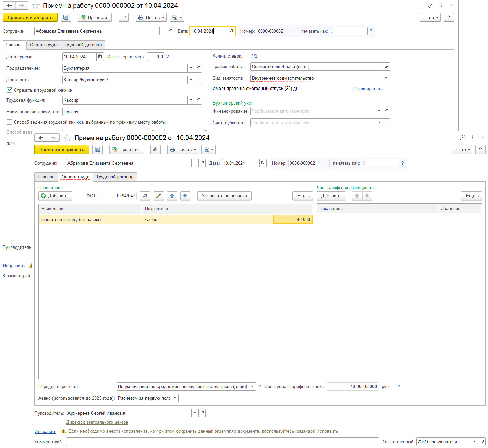Screen dimensions: 488x448
Task: Open create-based-on dropdown icon in front window
Action: click(209, 149)
